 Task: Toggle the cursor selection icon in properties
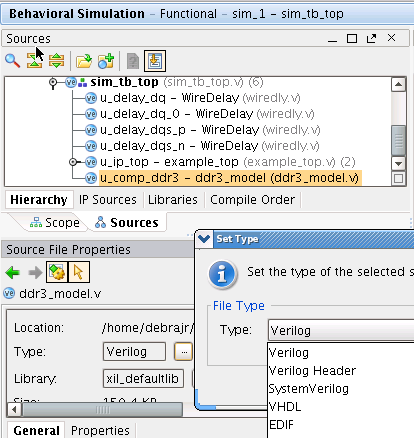[79, 272]
